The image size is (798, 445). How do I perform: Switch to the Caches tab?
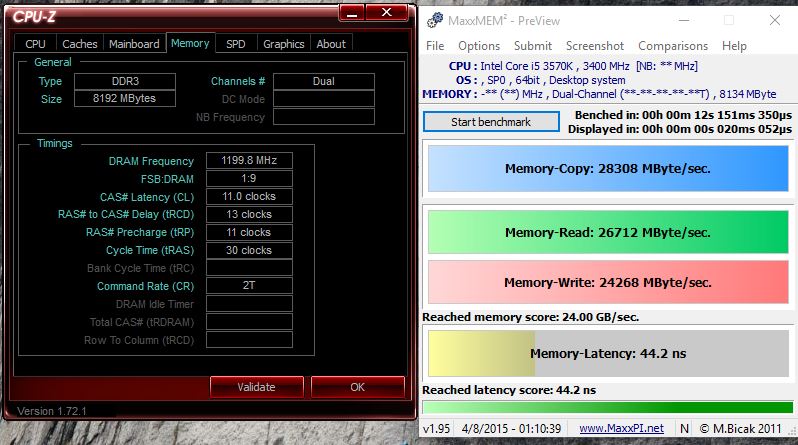point(80,44)
